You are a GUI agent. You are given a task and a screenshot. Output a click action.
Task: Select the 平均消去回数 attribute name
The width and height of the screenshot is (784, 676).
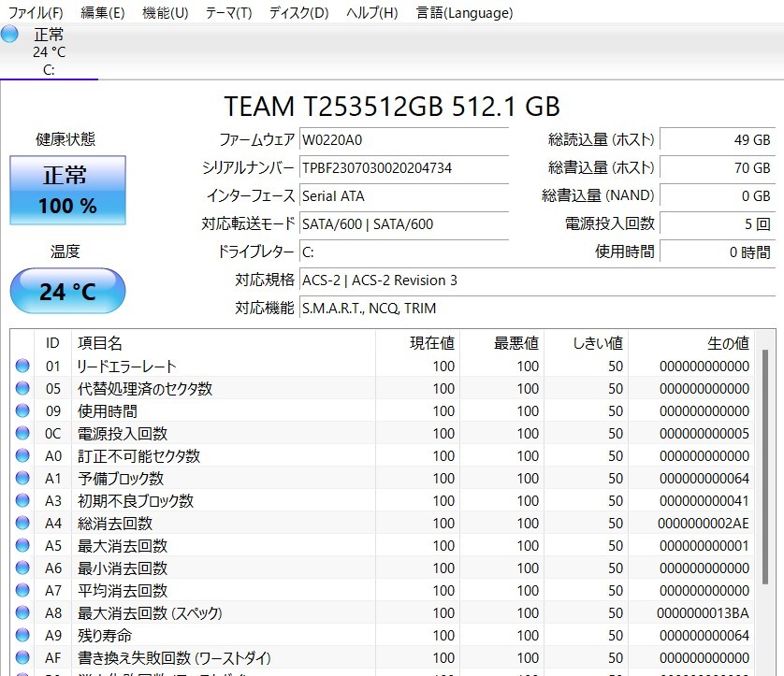(x=123, y=591)
